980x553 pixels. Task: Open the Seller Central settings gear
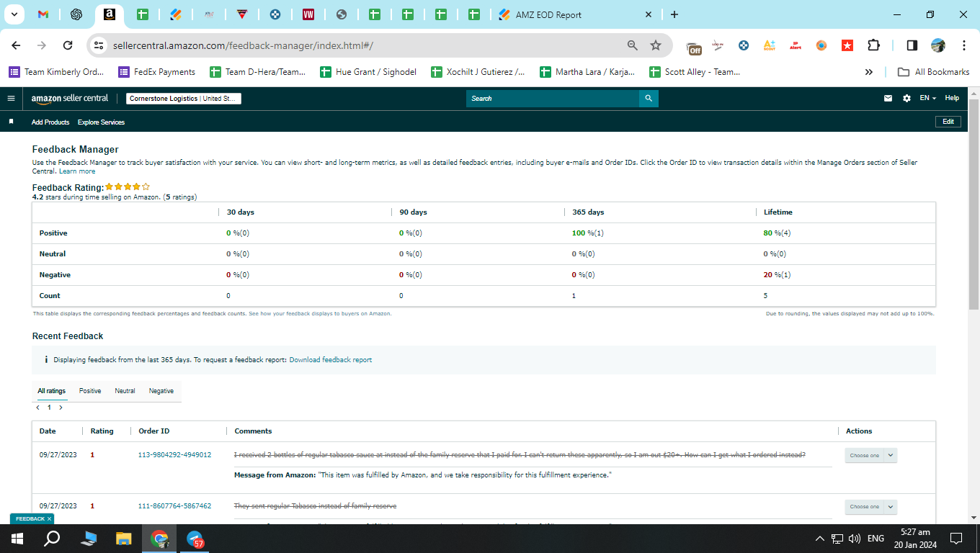906,99
